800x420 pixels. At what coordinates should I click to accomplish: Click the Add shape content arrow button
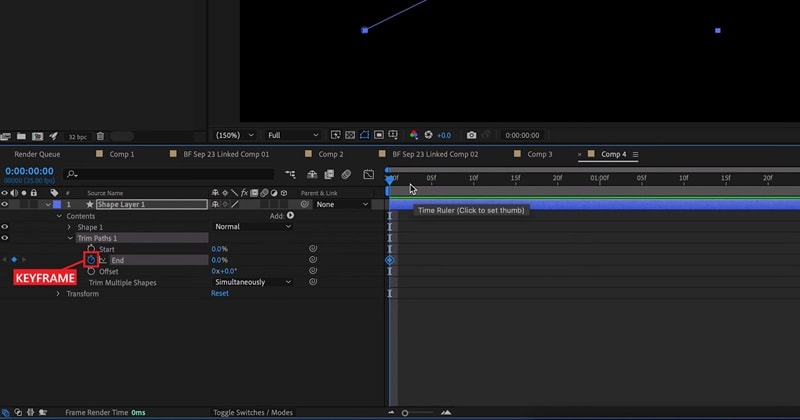pos(290,215)
